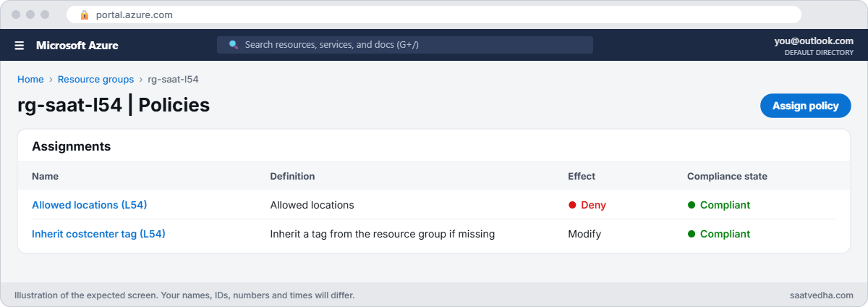The height and width of the screenshot is (307, 868).
Task: Click the Compliance state column header
Action: point(727,176)
